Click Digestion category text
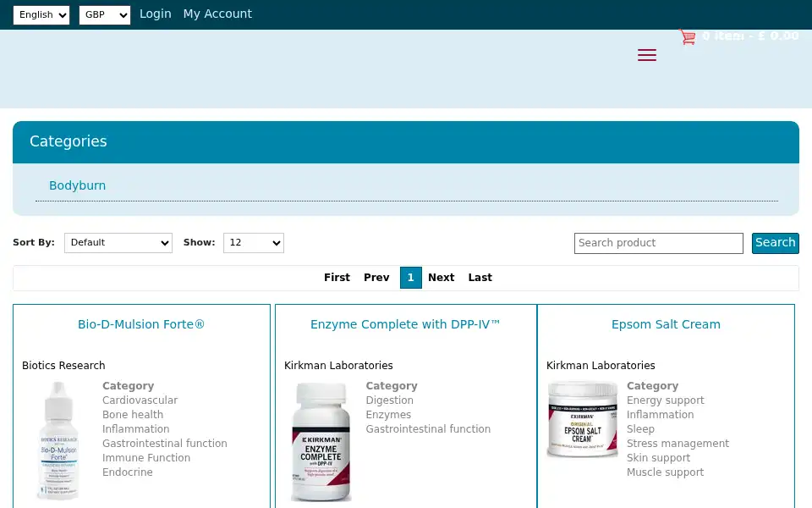Viewport: 812px width, 508px height. [389, 400]
